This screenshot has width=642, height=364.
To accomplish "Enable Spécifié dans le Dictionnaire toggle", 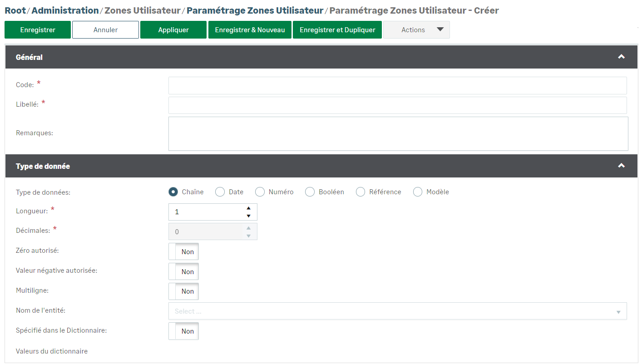I will point(183,331).
